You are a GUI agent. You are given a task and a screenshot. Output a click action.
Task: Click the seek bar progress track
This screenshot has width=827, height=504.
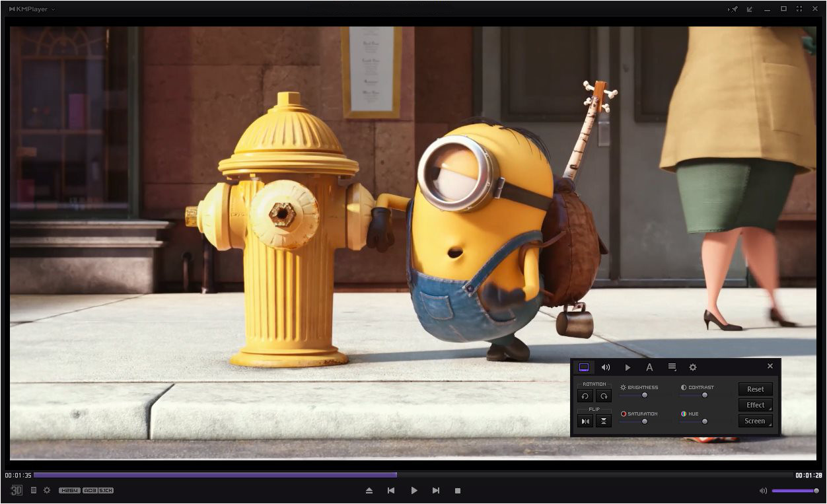(413, 474)
